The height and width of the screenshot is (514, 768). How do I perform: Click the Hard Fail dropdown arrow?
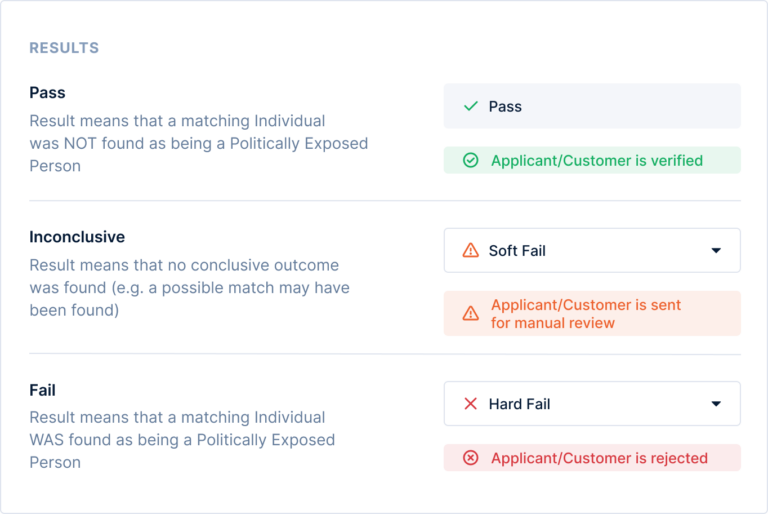(716, 405)
